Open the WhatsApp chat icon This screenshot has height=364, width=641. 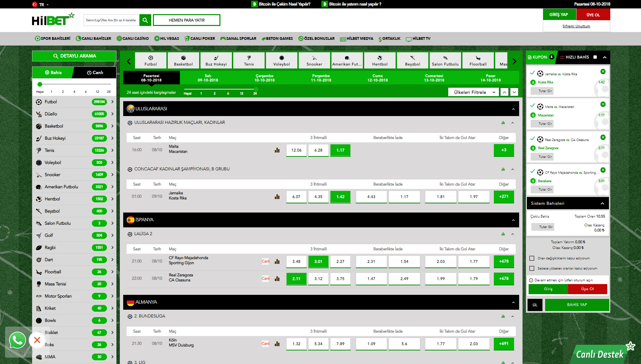(17, 340)
